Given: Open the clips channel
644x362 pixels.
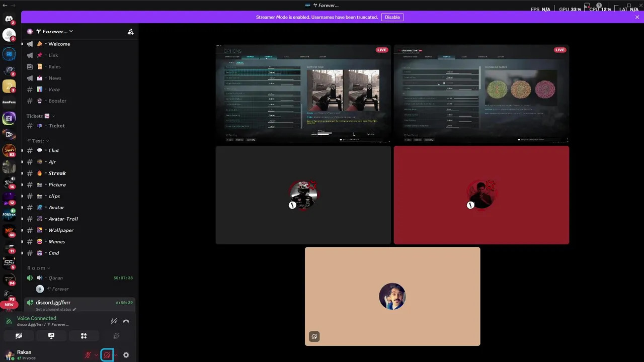Looking at the screenshot, I should 79,196.
